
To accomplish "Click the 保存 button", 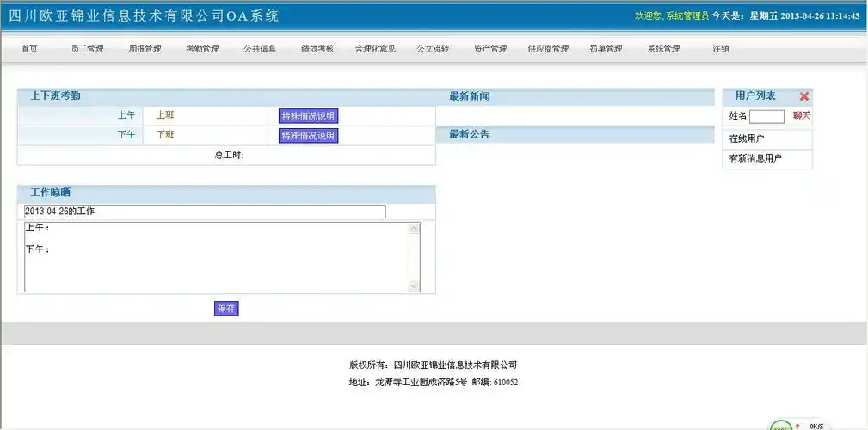I will pos(226,309).
